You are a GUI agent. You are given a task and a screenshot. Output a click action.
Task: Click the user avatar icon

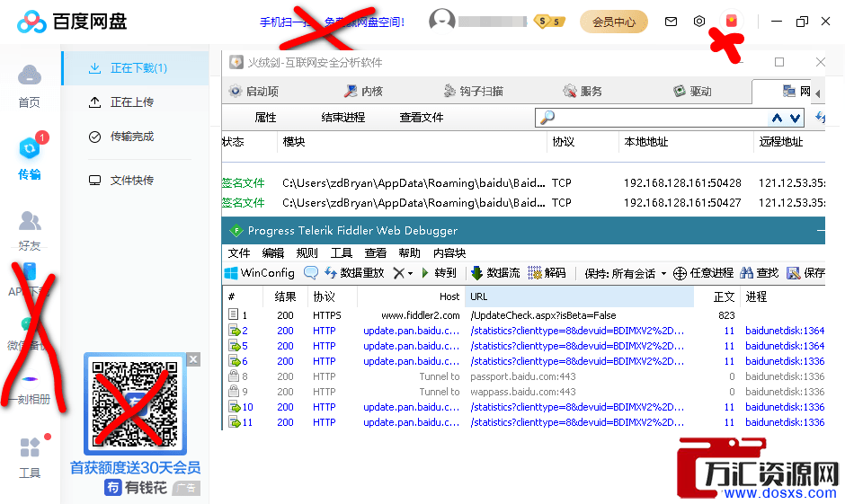point(442,21)
